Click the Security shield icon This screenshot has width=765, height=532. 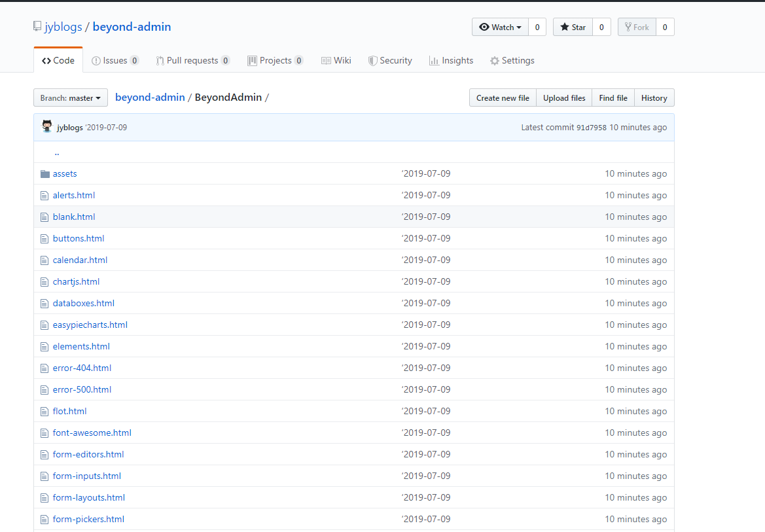click(x=373, y=60)
